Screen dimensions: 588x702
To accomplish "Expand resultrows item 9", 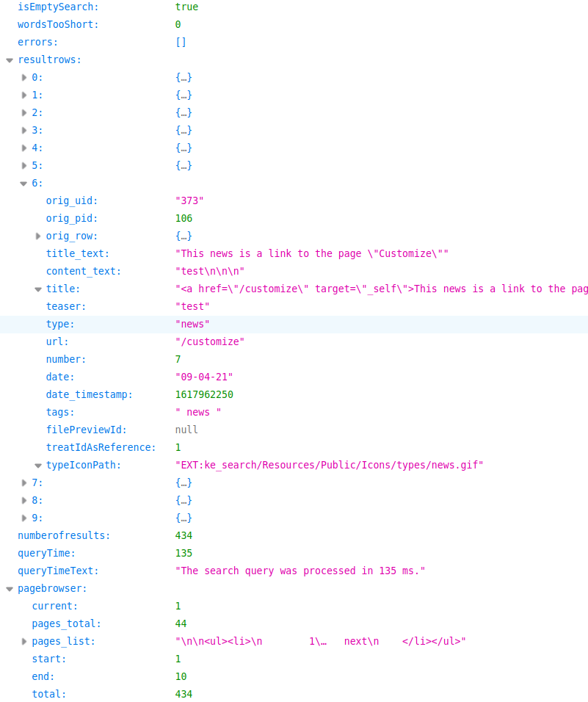I will point(24,518).
